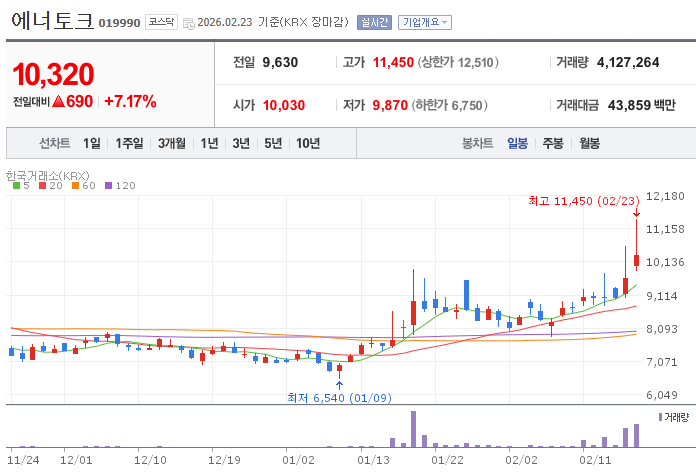Click the 11/24 date axis label
696x475 pixels.
(23, 460)
